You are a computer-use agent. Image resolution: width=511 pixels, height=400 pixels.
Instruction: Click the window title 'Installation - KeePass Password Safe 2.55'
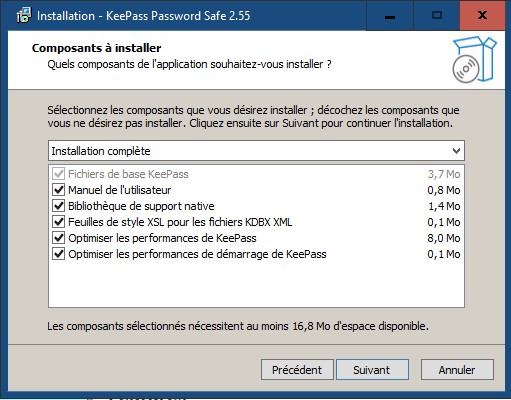pyautogui.click(x=144, y=16)
